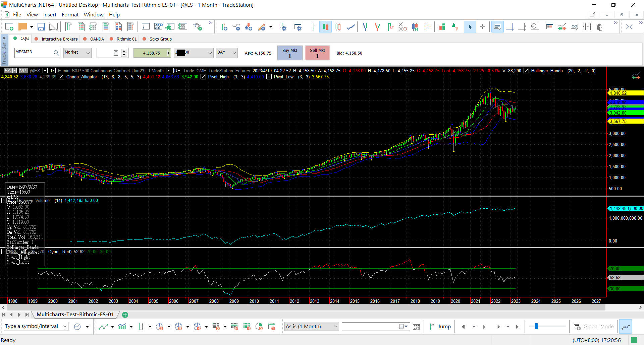The width and height of the screenshot is (644, 345).
Task: Click the dollar-sign grid window icon
Action: [x=93, y=27]
